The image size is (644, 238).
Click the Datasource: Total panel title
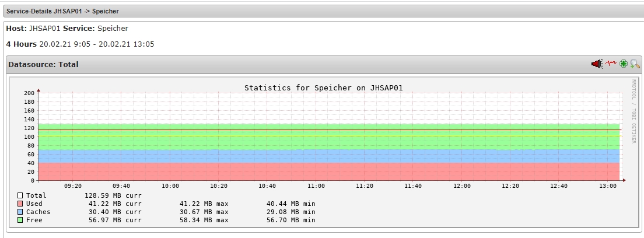[43, 64]
